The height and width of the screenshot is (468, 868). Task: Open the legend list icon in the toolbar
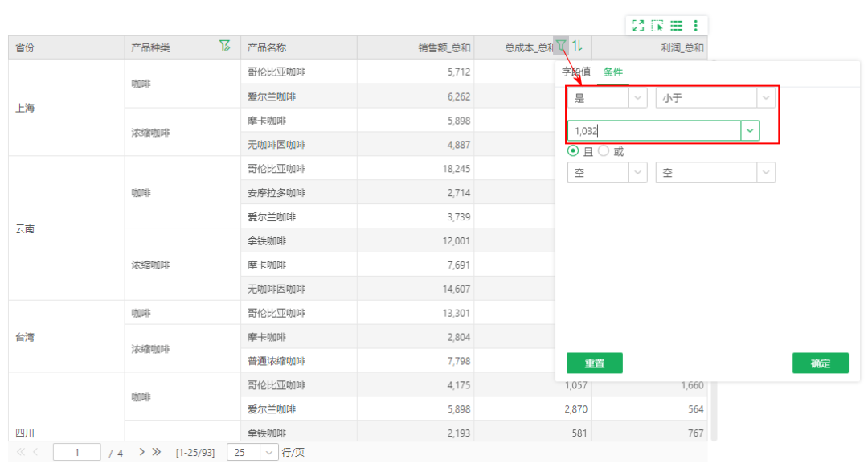point(676,26)
